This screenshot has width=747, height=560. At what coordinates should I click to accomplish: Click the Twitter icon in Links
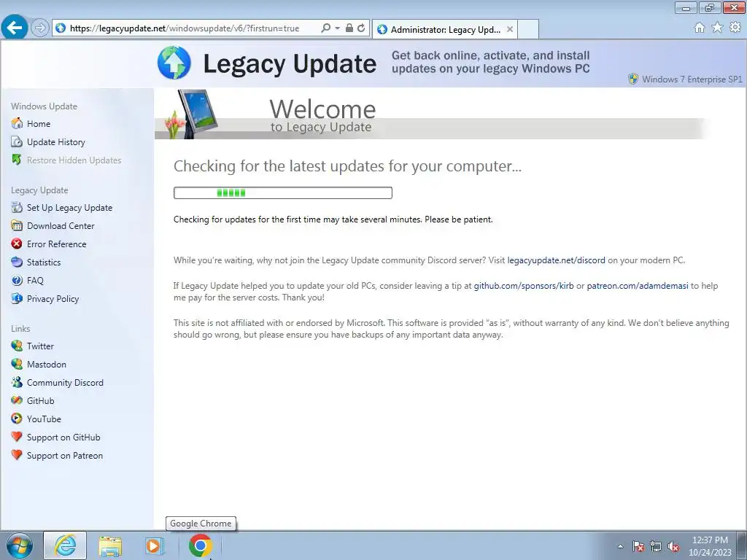tap(17, 346)
